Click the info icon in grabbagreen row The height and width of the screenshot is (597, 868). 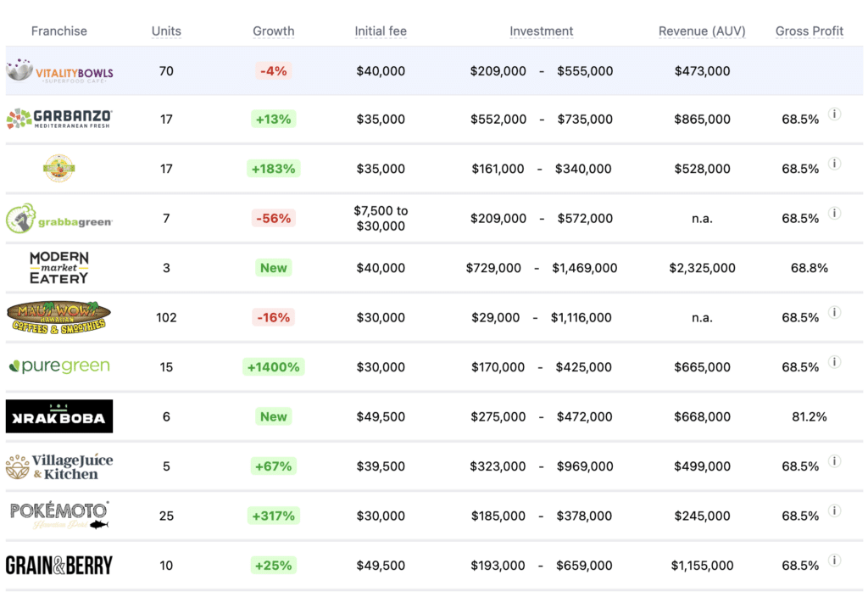[x=834, y=213]
